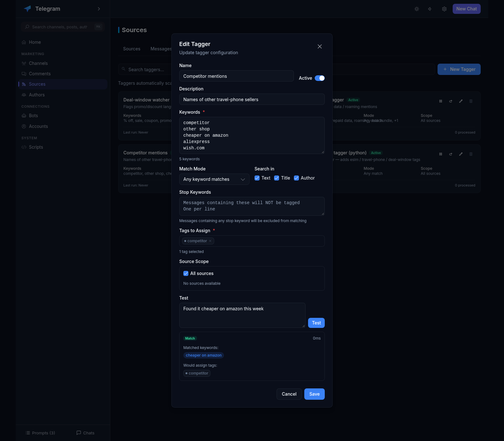This screenshot has width=504, height=441.
Task: Uncheck the Title search checkbox
Action: [277, 178]
